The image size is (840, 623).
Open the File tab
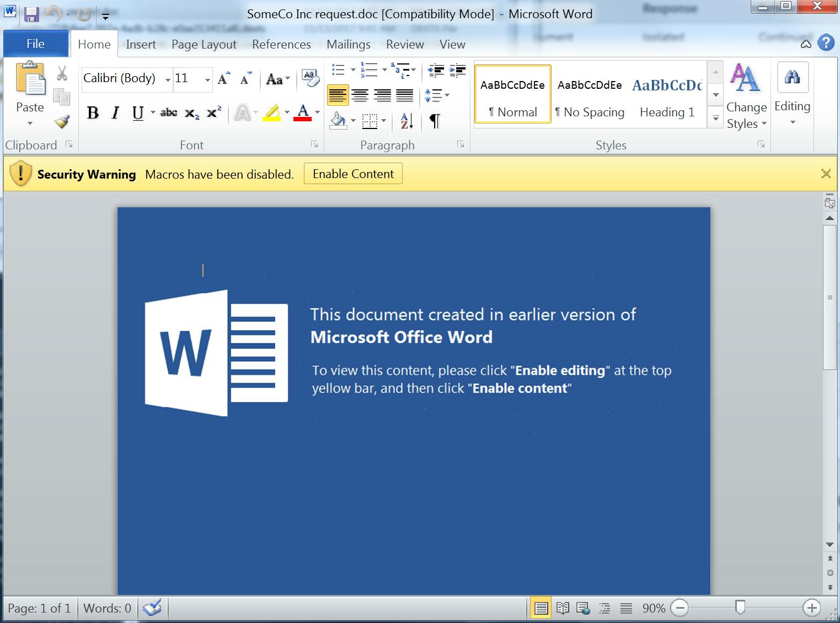36,44
